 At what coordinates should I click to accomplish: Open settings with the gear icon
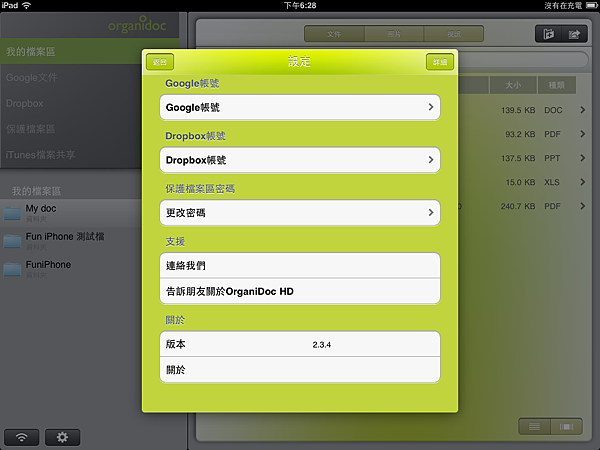pyautogui.click(x=62, y=437)
